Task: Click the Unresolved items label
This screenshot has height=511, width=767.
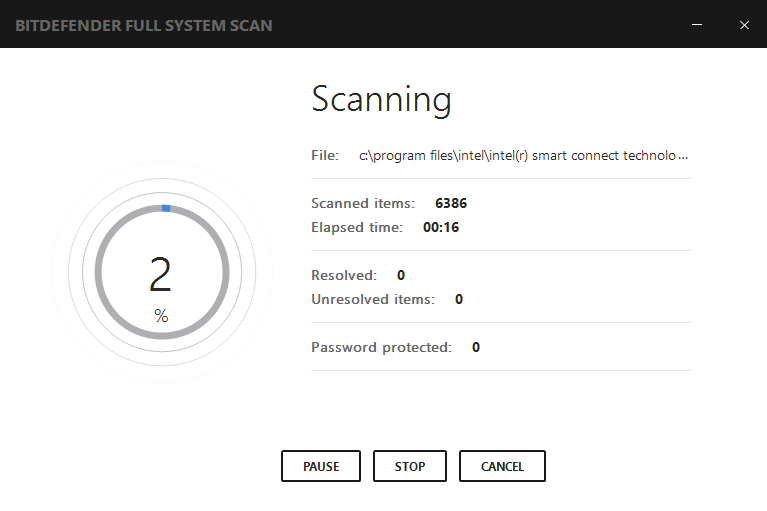Action: coord(373,299)
